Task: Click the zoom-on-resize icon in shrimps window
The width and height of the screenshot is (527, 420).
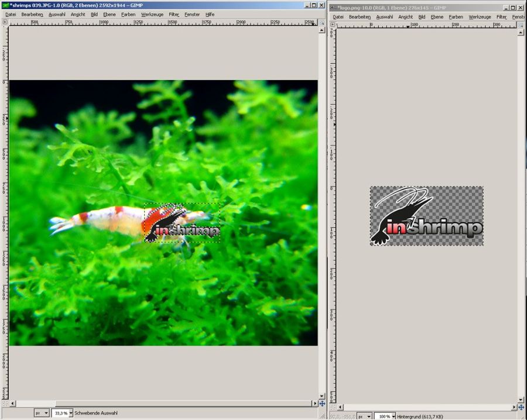Action: click(322, 22)
